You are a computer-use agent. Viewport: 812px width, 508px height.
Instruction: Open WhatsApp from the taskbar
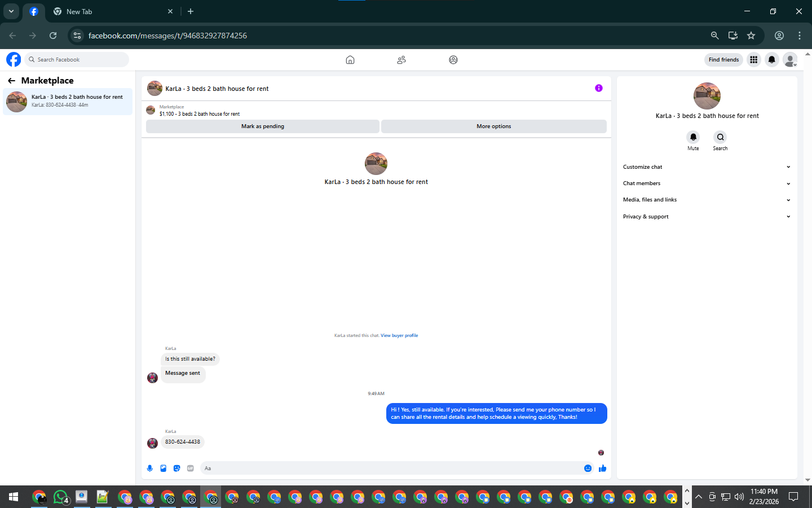(61, 497)
